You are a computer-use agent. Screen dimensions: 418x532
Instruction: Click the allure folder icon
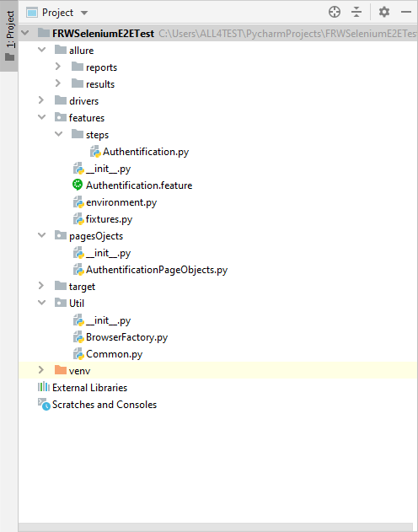pos(61,50)
